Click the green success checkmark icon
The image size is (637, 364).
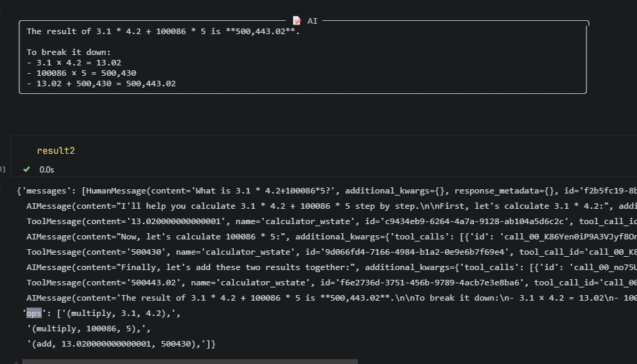coord(26,169)
